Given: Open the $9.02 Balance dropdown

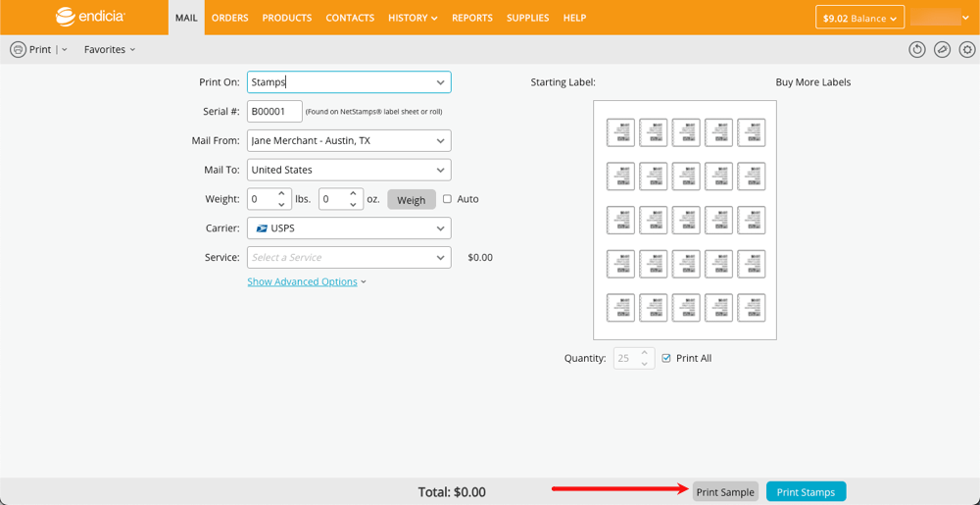Looking at the screenshot, I should pos(860,18).
